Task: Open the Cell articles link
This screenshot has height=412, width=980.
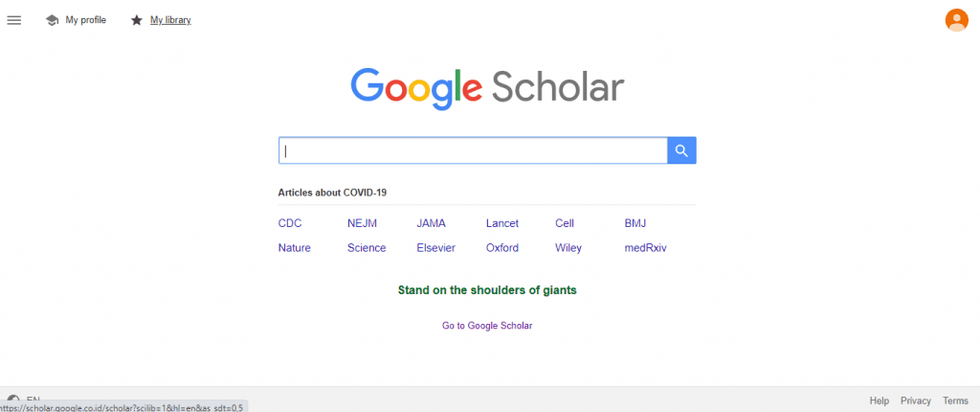Action: tap(565, 223)
